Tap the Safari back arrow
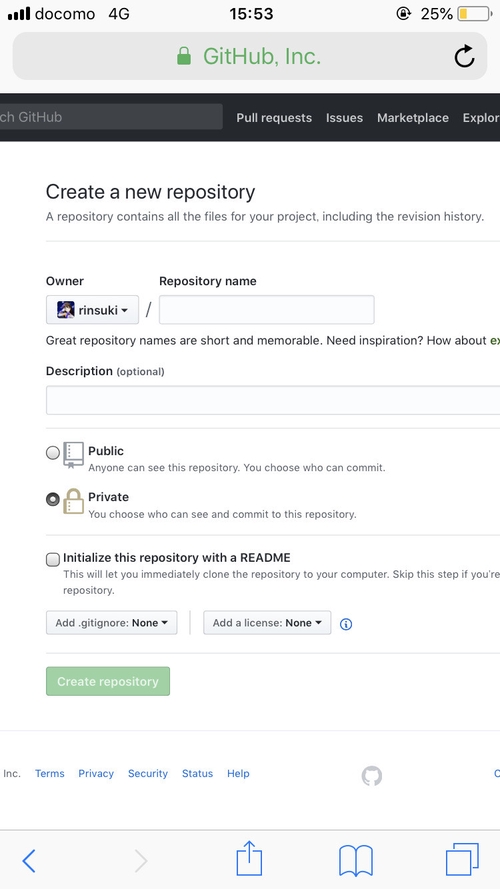The height and width of the screenshot is (889, 500). point(28,861)
